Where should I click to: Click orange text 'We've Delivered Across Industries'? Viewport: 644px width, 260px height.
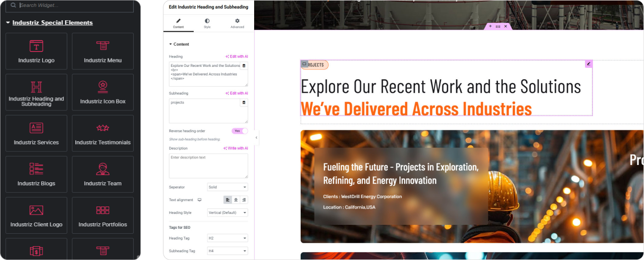click(416, 108)
